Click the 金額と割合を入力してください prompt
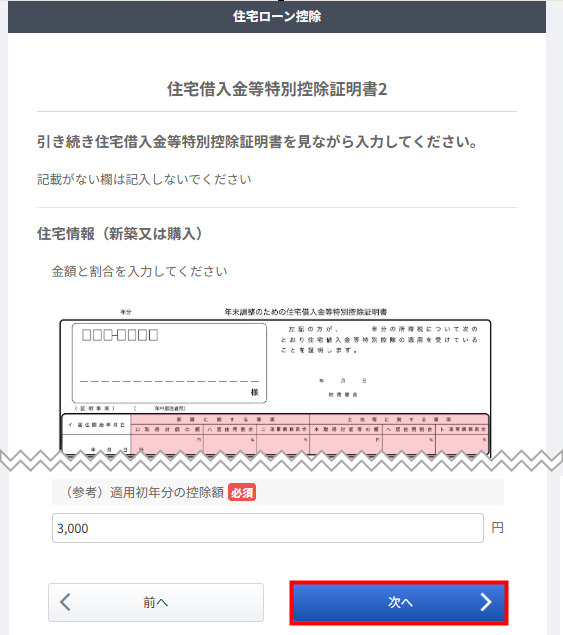The width and height of the screenshot is (563, 635). click(139, 271)
